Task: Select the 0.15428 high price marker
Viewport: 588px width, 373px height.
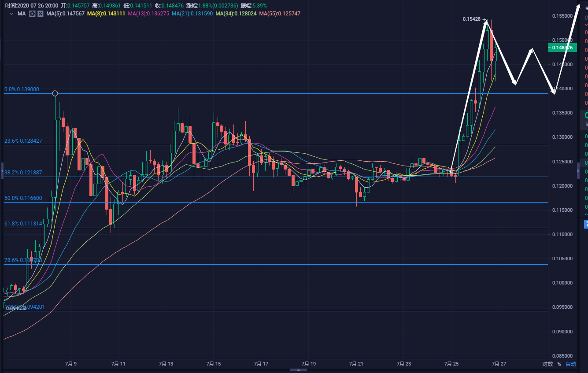Action: [473, 19]
